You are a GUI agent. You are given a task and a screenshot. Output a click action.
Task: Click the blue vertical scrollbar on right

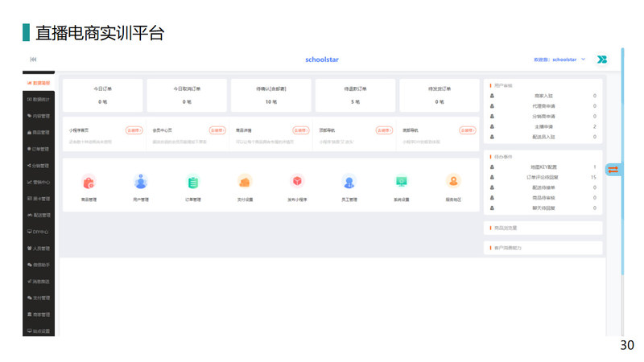pyautogui.click(x=622, y=162)
